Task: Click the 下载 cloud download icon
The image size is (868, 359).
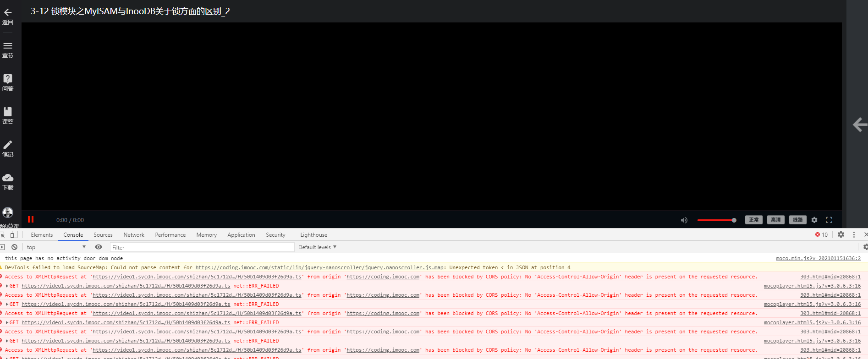Action: (8, 178)
